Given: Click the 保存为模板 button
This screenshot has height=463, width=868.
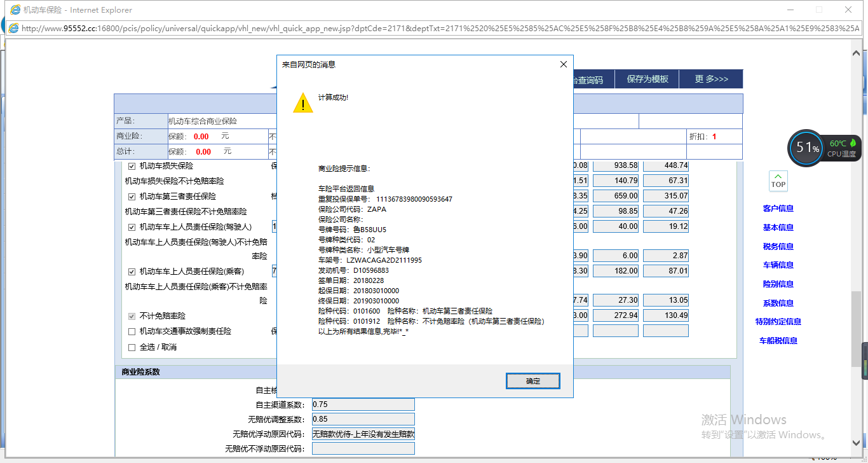Looking at the screenshot, I should click(x=648, y=79).
